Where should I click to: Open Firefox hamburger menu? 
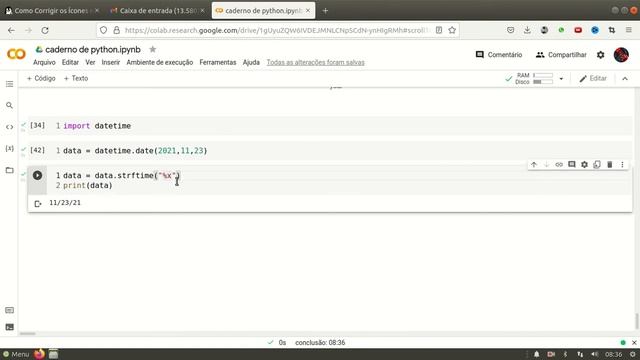click(629, 30)
